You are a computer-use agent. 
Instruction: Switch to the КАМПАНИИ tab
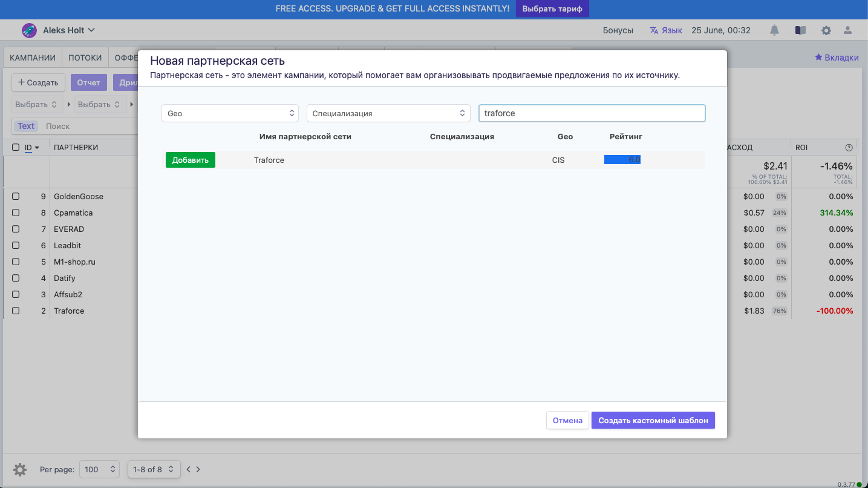(x=33, y=58)
